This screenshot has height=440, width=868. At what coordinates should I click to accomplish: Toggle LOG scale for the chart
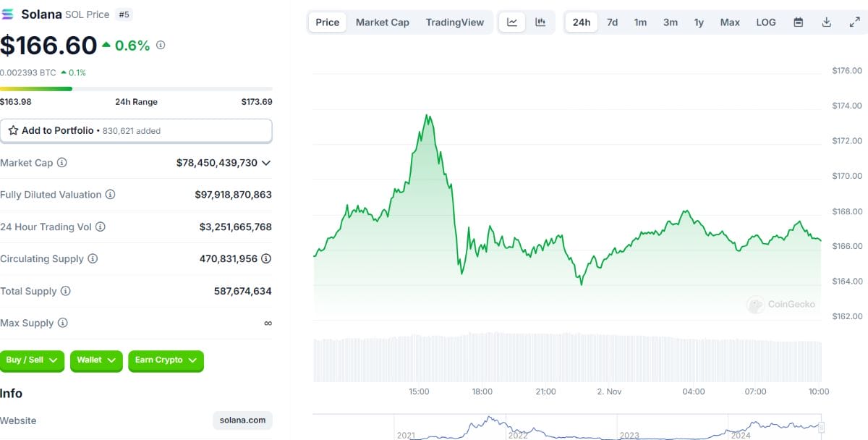point(765,22)
